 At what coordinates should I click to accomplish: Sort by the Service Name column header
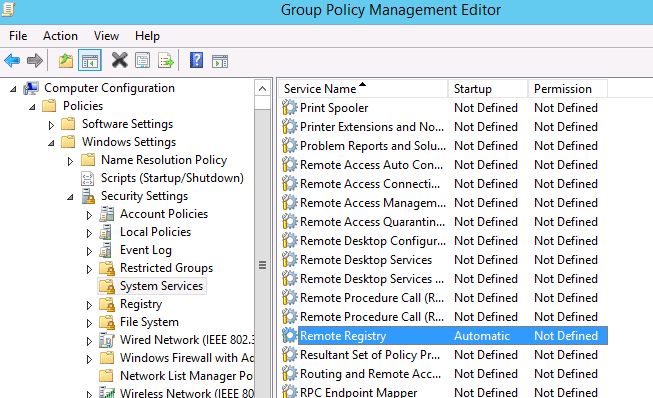coord(363,89)
